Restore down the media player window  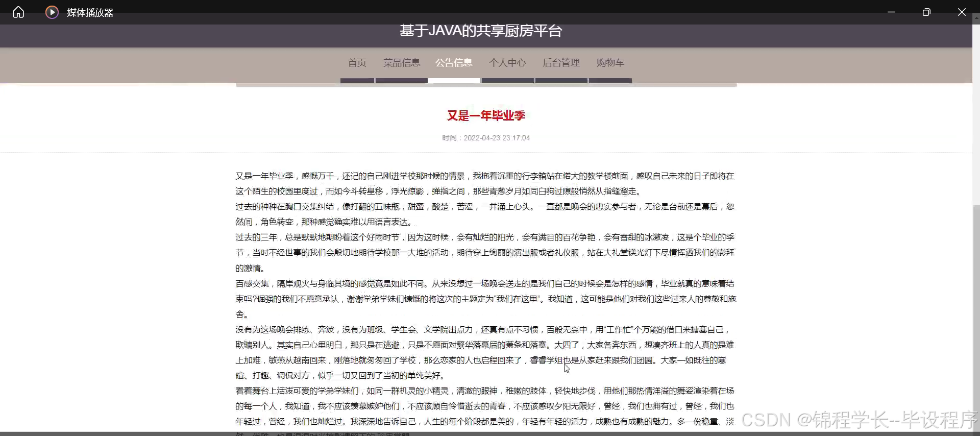[x=926, y=12]
